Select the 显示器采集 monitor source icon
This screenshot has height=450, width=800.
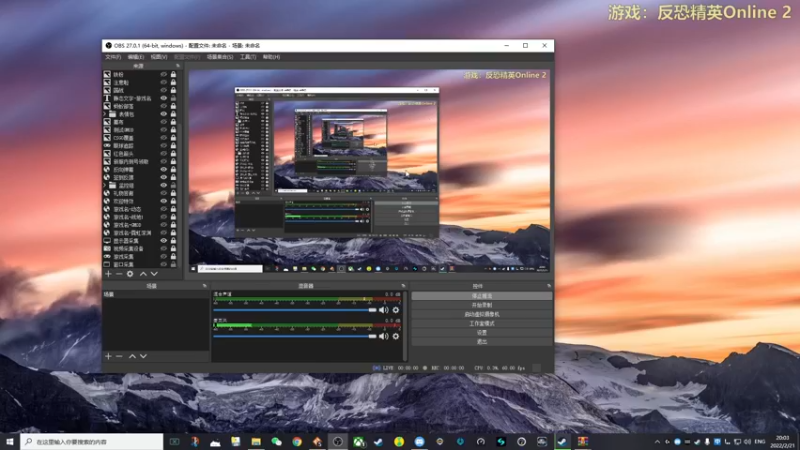(x=107, y=240)
